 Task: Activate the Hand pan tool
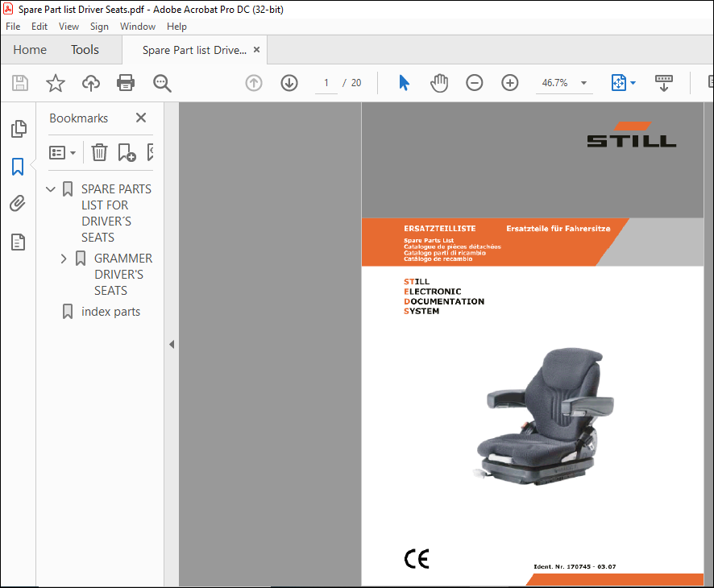[x=439, y=83]
